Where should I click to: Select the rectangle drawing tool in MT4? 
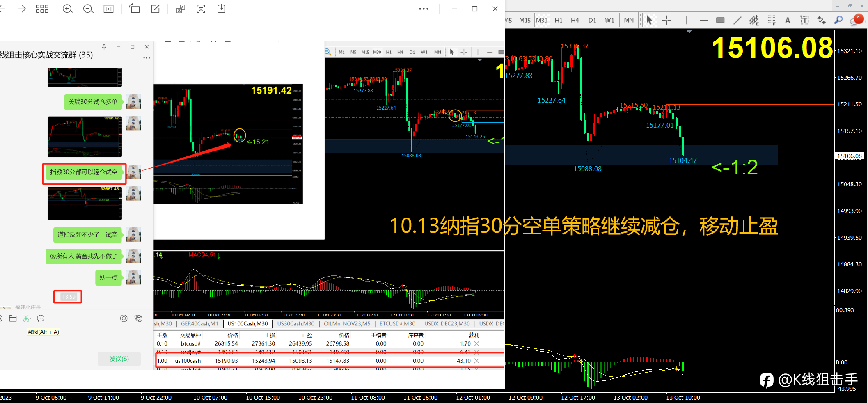pos(720,20)
